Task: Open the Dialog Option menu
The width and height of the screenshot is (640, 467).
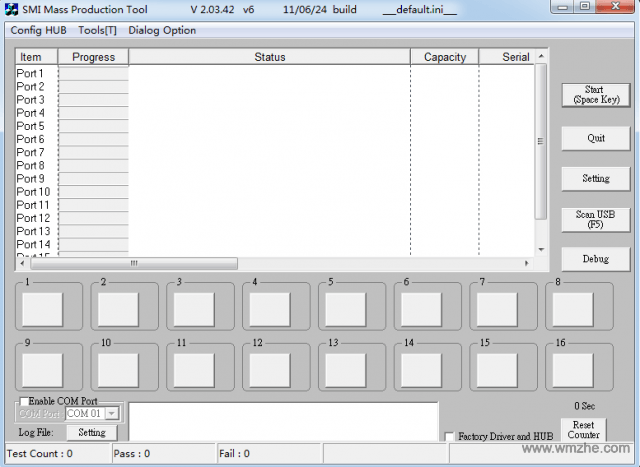Action: pos(162,30)
